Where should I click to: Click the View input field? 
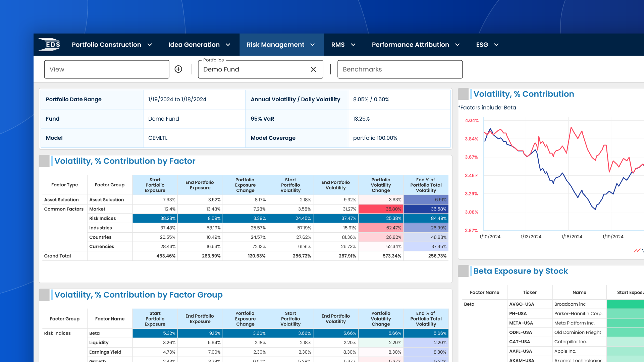pyautogui.click(x=107, y=69)
